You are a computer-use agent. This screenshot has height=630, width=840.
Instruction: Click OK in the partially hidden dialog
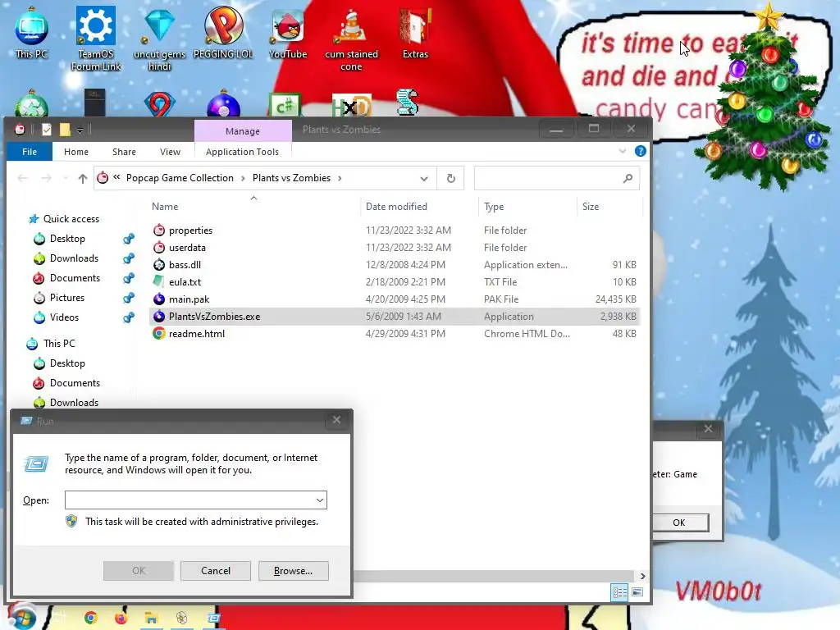(679, 523)
